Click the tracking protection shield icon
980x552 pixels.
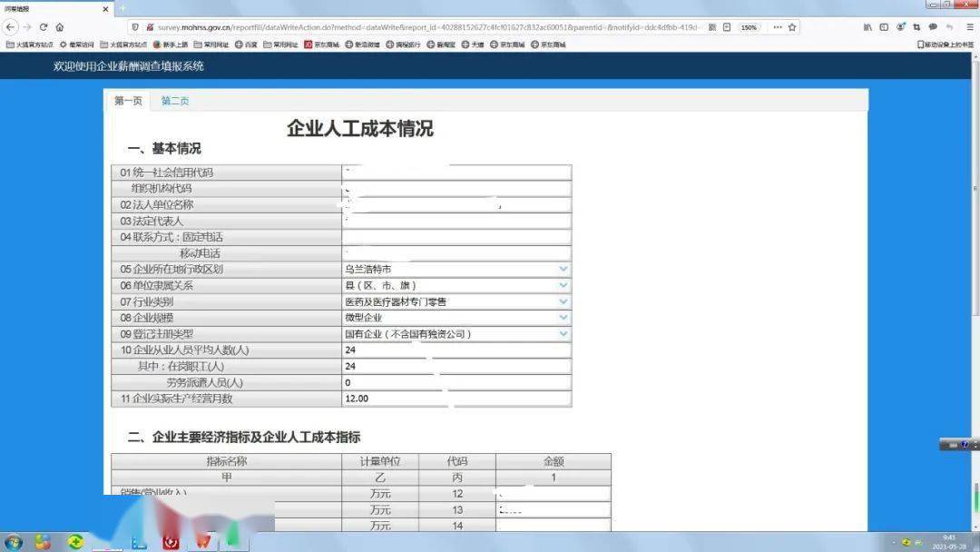point(135,27)
